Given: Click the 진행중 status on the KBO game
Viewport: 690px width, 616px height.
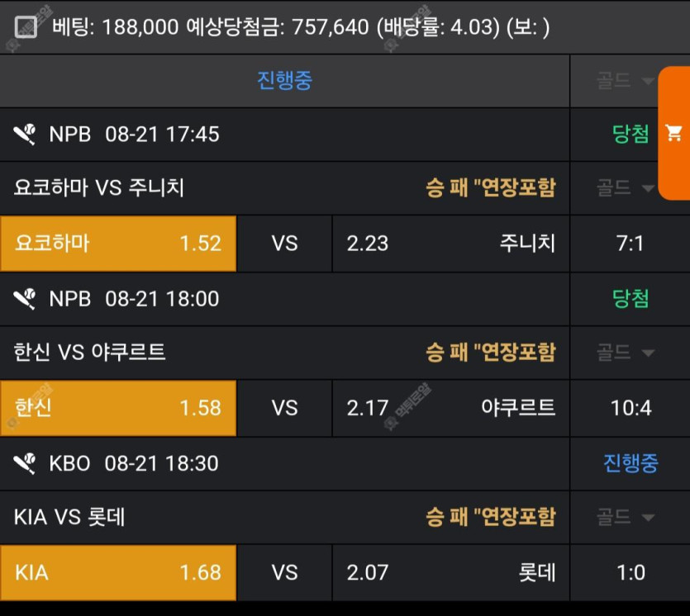Looking at the screenshot, I should point(631,463).
